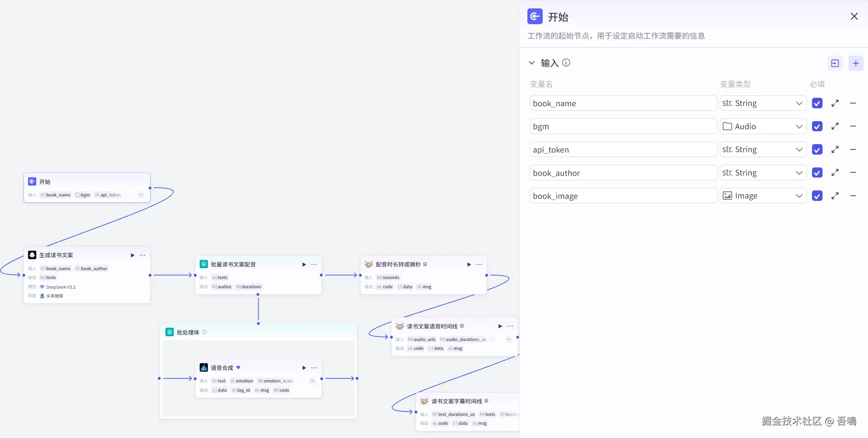
Task: Toggle required checkbox for api_token
Action: 817,150
